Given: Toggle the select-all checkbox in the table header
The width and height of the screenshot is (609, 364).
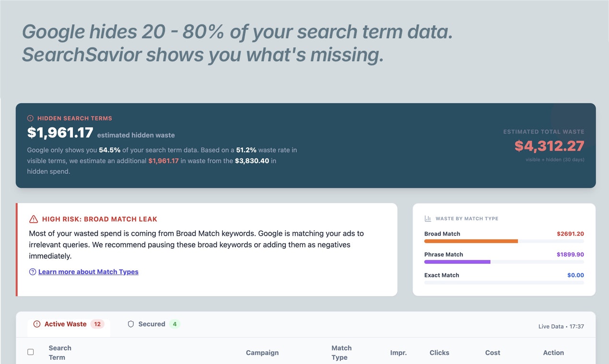Looking at the screenshot, I should 30,352.
